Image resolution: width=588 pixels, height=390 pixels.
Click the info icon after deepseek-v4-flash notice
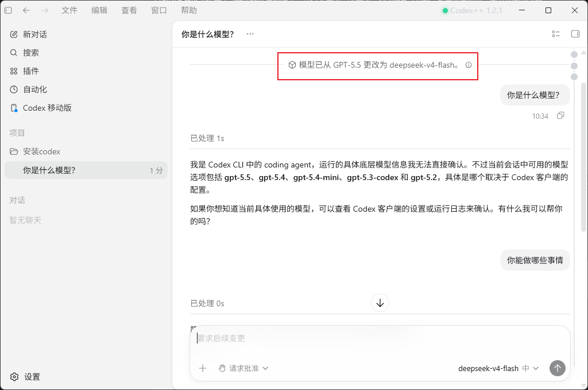click(469, 65)
